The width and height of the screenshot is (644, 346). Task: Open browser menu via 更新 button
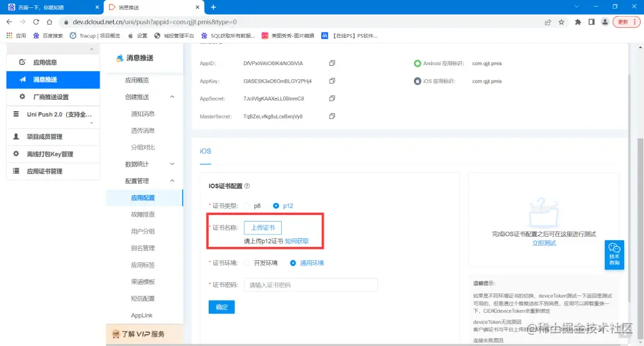point(626,22)
